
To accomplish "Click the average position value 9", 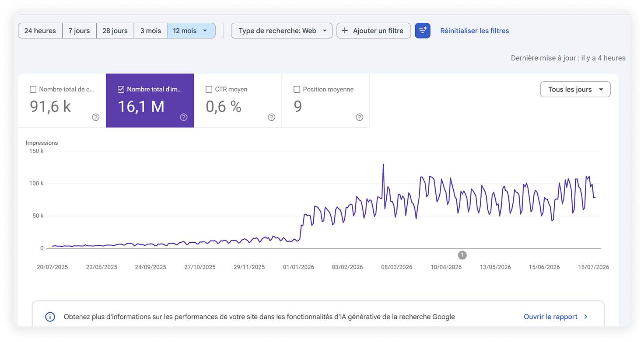I will pos(297,106).
